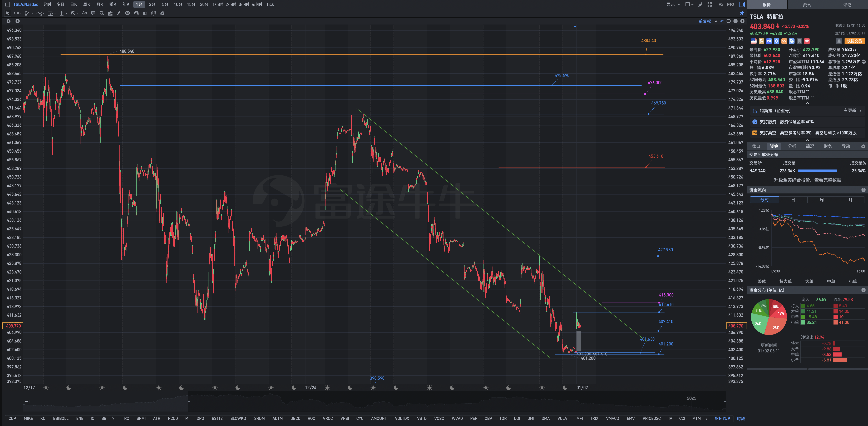Open drawing toolbar settings gear

click(x=162, y=13)
